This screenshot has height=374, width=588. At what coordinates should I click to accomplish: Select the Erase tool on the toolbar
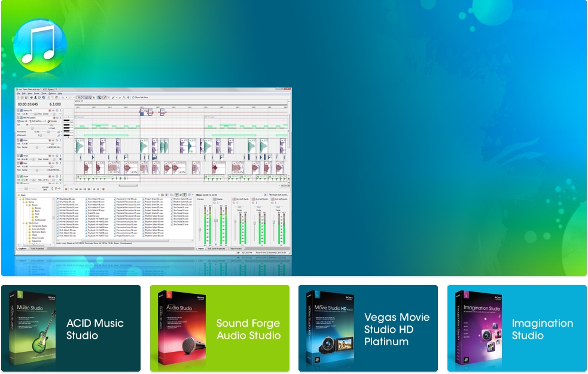(x=120, y=97)
